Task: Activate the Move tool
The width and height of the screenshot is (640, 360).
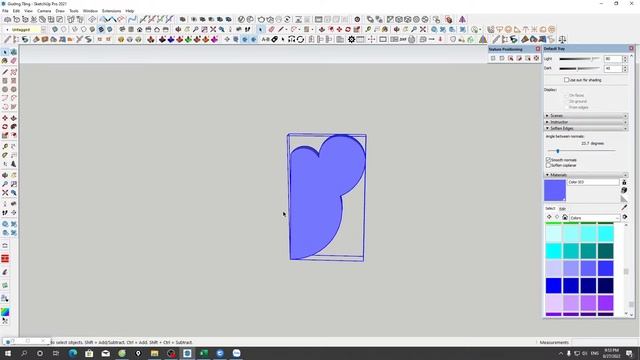Action: [5, 118]
